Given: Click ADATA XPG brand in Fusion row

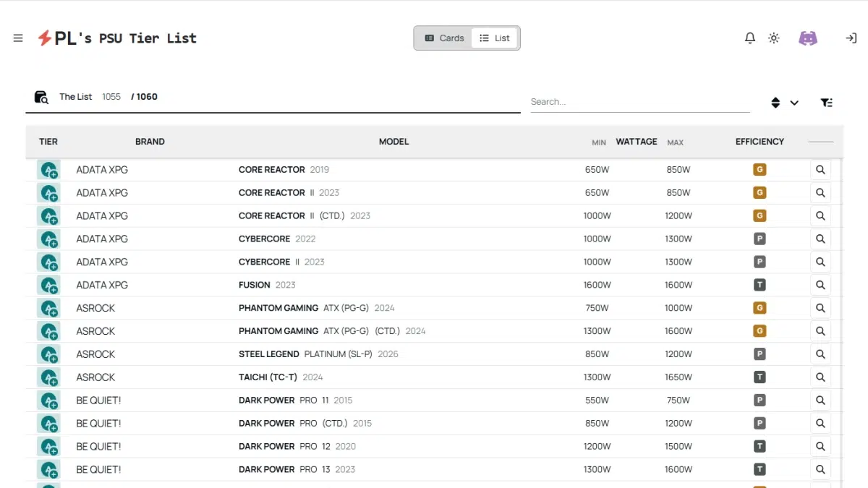Looking at the screenshot, I should click(x=102, y=285).
